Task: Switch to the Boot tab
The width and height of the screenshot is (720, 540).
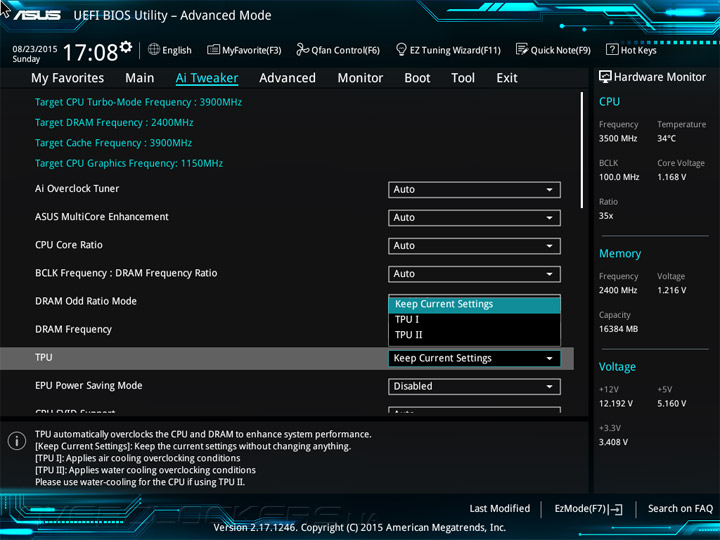Action: click(x=417, y=78)
